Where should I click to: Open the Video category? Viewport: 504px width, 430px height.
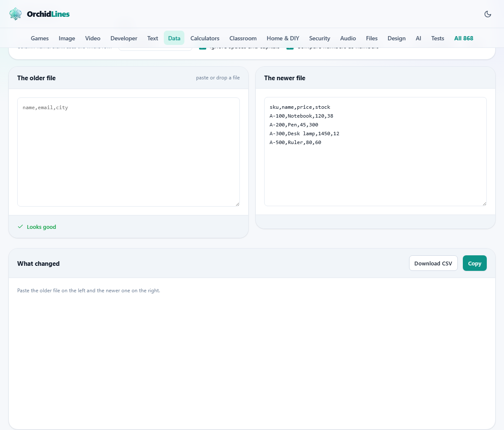coord(93,38)
